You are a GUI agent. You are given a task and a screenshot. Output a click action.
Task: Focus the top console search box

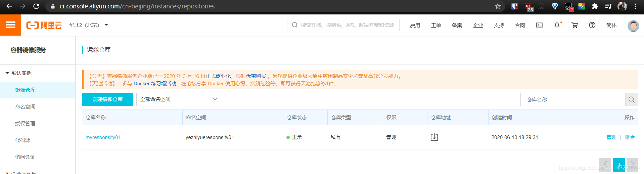point(343,25)
